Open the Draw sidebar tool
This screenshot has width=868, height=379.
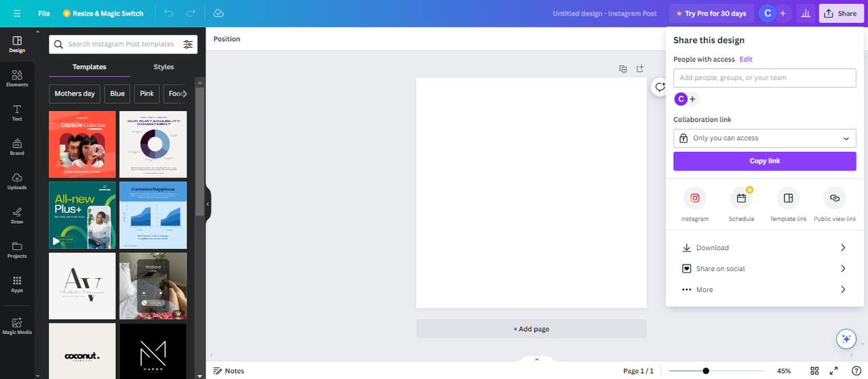17,216
